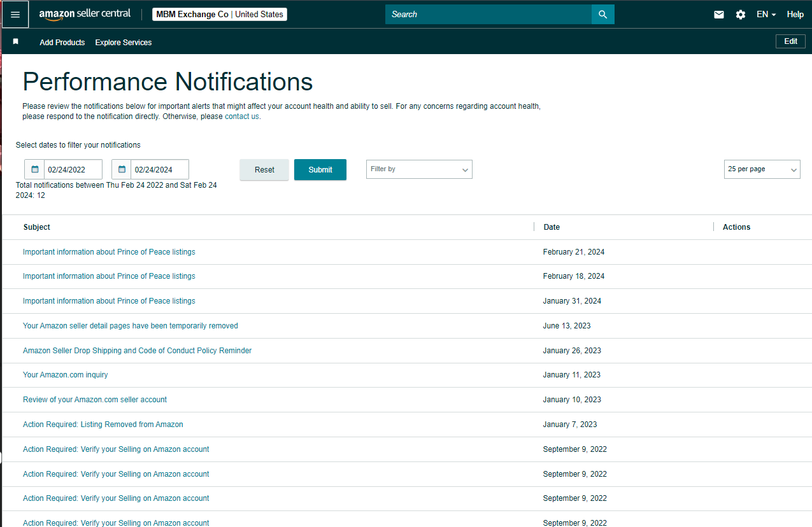This screenshot has height=527, width=812.
Task: Click the Edit button
Action: [x=790, y=41]
